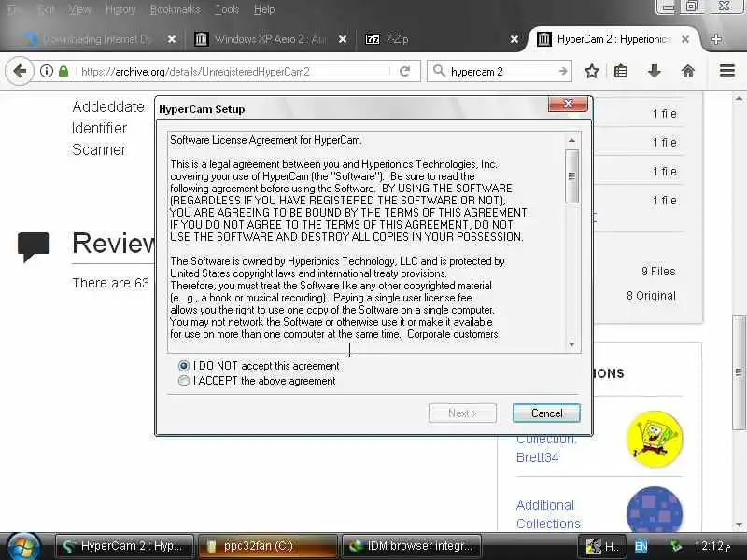
Task: Click the Next button in HyperCam Setup
Action: [462, 413]
